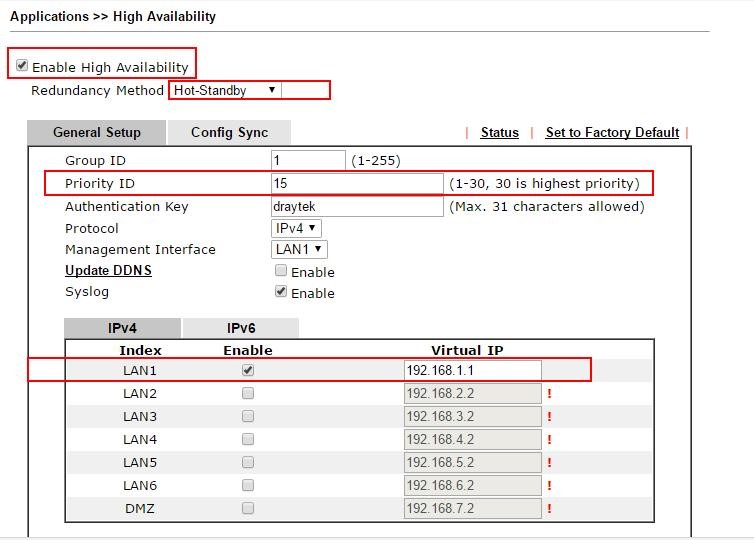
Task: Enable the LAN2 virtual IP checkbox
Action: coord(248,393)
